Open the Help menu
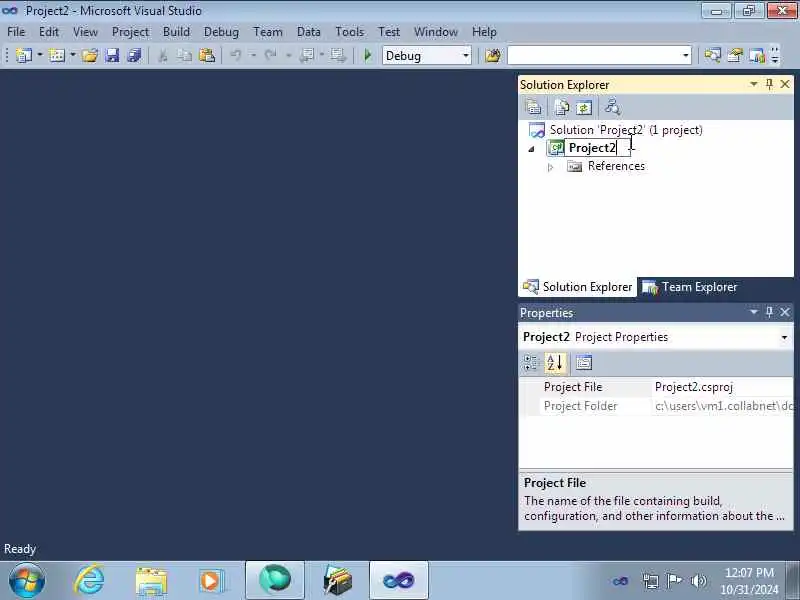 pos(484,32)
